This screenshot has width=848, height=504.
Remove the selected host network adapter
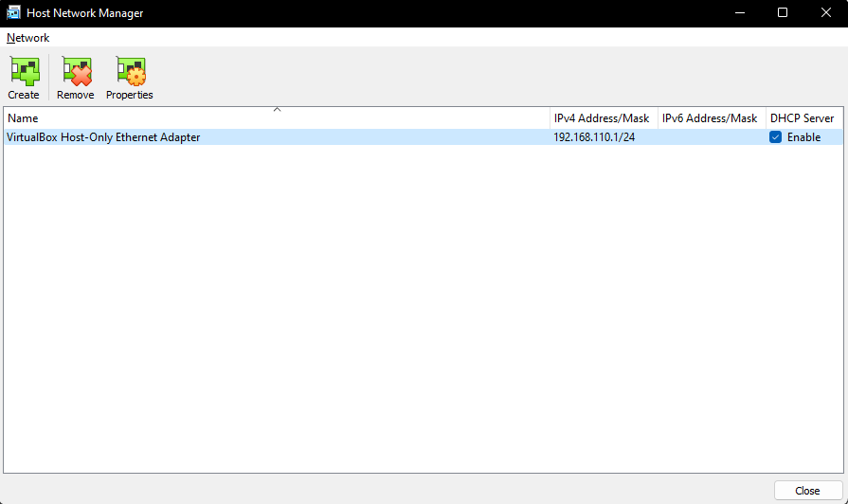pos(75,78)
